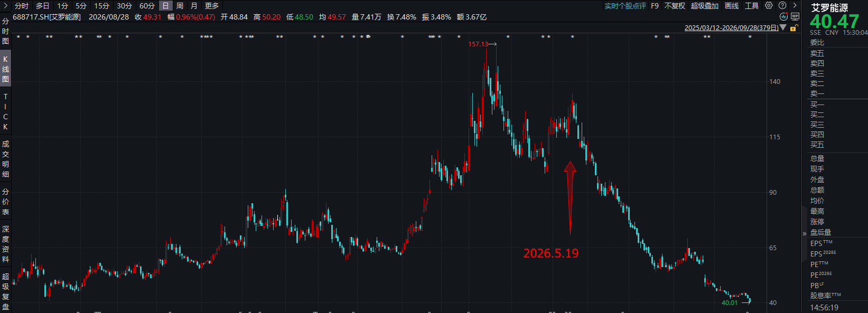The image size is (868, 313).
Task: Click the 157.13 high price marker
Action: pos(478,44)
